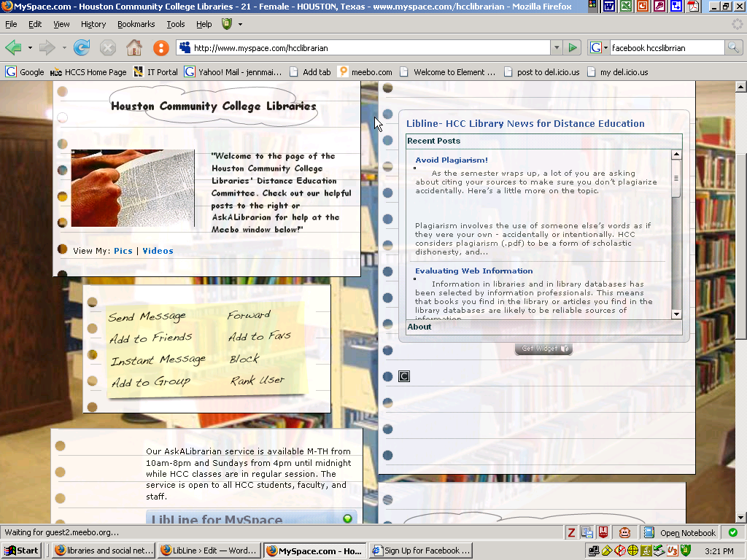Click the search magnifier button
This screenshot has height=560, width=747.
[x=733, y=47]
